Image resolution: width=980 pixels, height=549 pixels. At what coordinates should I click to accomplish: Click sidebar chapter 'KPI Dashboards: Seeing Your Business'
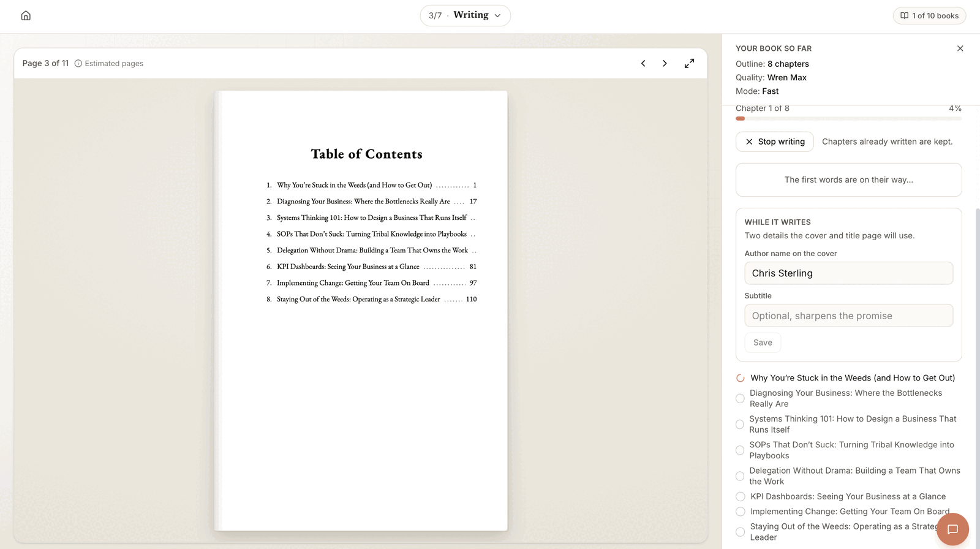point(848,496)
